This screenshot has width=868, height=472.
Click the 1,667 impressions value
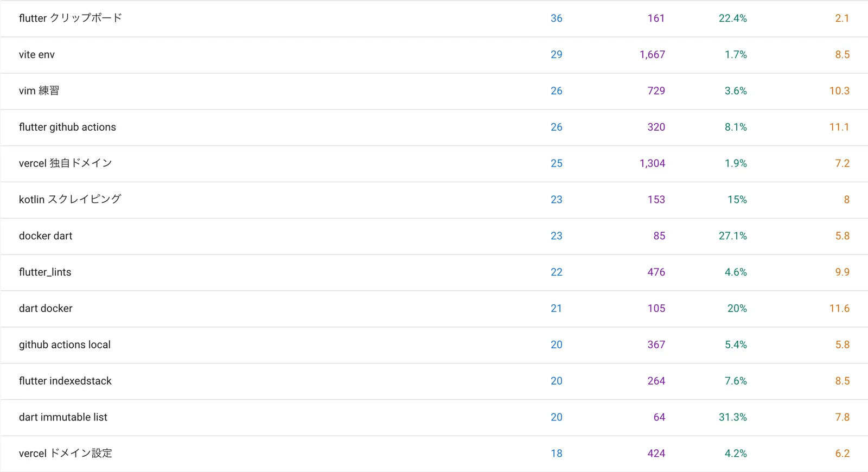click(652, 55)
